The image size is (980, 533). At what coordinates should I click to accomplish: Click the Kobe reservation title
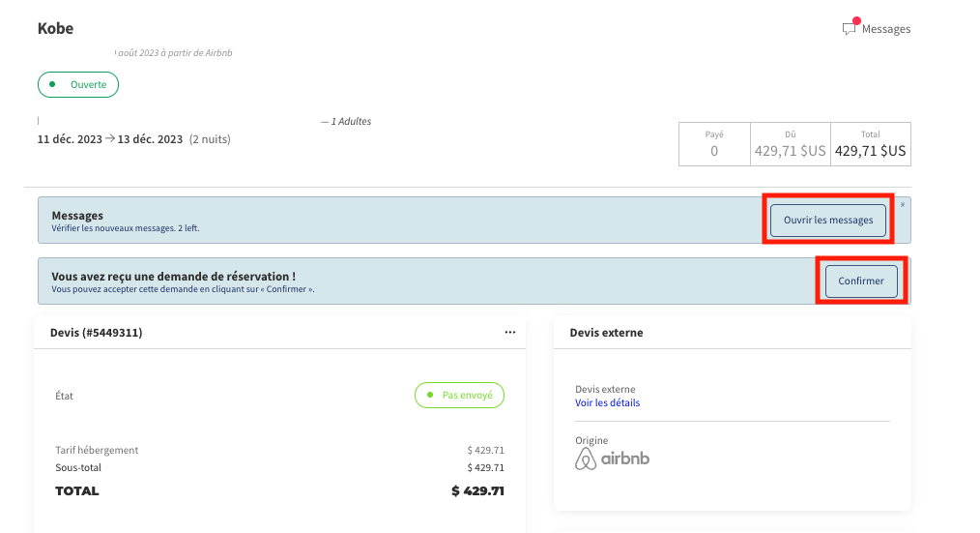coord(56,29)
